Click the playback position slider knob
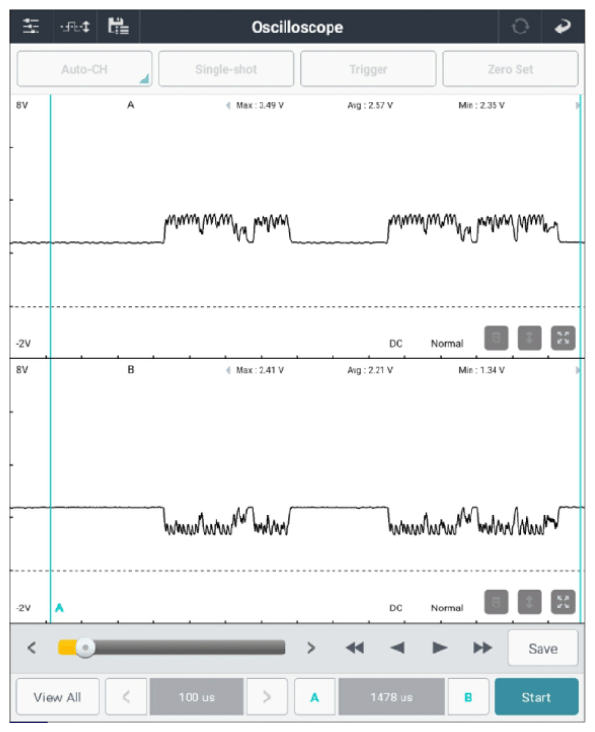The image size is (595, 732). coord(85,648)
